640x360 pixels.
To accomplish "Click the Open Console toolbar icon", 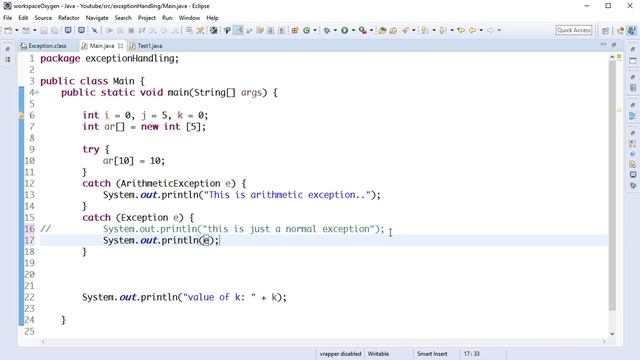I will pyautogui.click(x=68, y=30).
